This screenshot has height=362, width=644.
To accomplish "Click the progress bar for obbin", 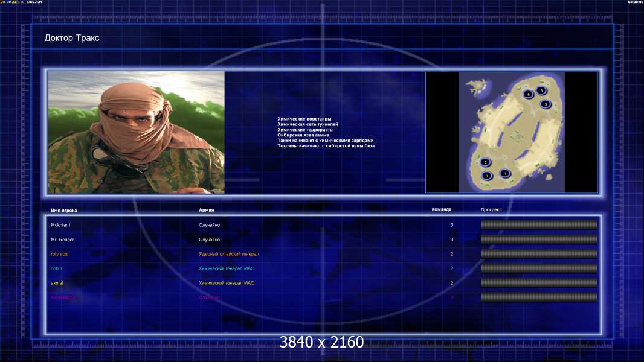I will pyautogui.click(x=539, y=268).
